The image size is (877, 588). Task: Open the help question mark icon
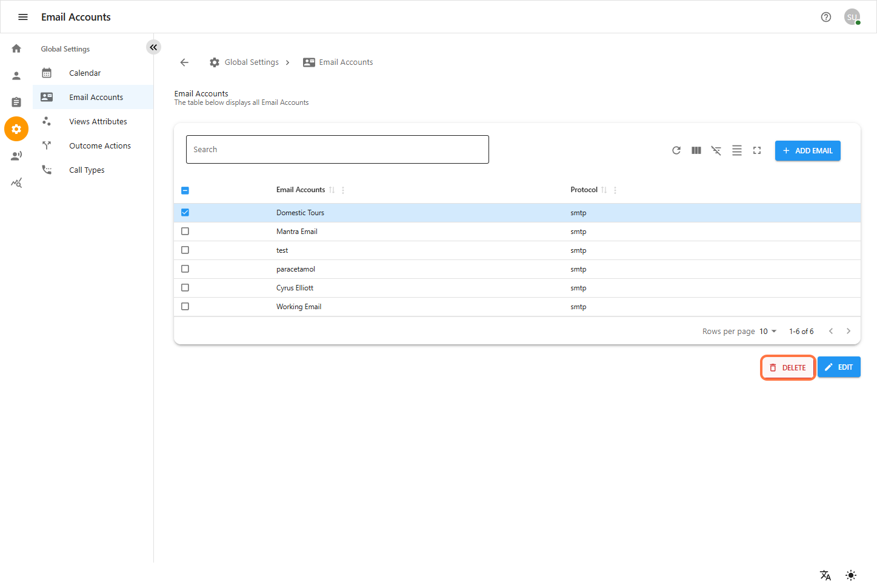pos(826,17)
